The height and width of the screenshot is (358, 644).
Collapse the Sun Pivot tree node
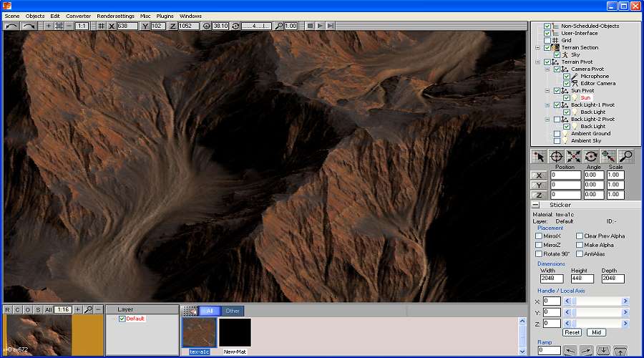coord(547,91)
